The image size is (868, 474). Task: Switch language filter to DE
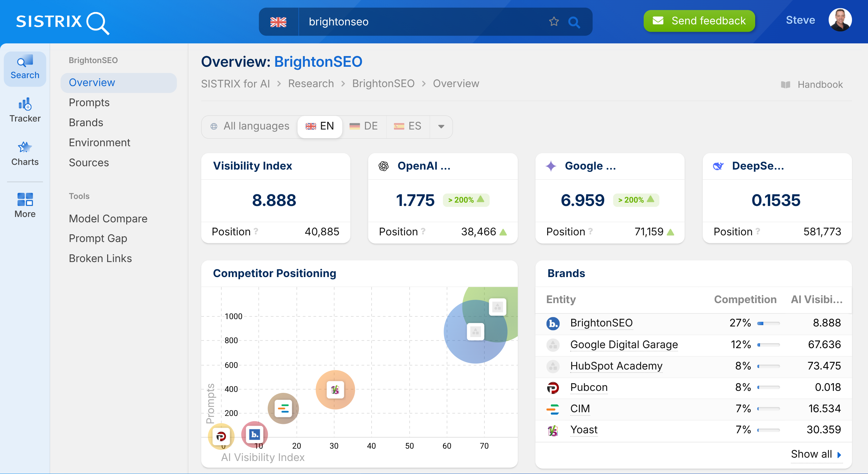click(364, 126)
